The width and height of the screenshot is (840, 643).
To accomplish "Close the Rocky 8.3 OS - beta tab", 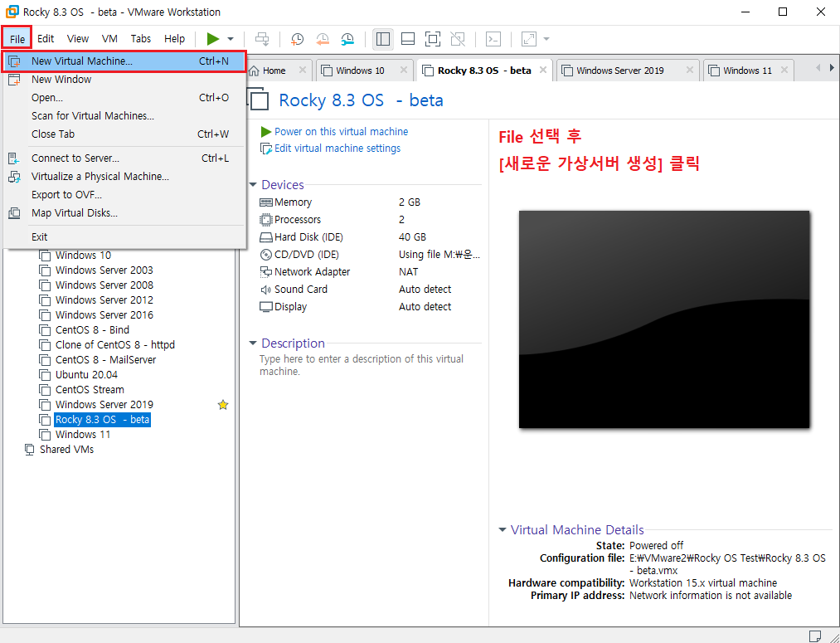I will (x=542, y=71).
